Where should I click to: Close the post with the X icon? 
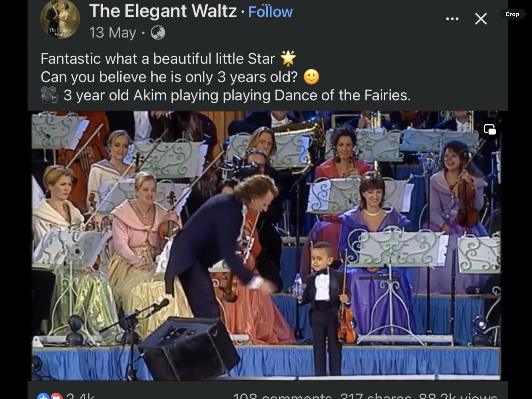(481, 19)
